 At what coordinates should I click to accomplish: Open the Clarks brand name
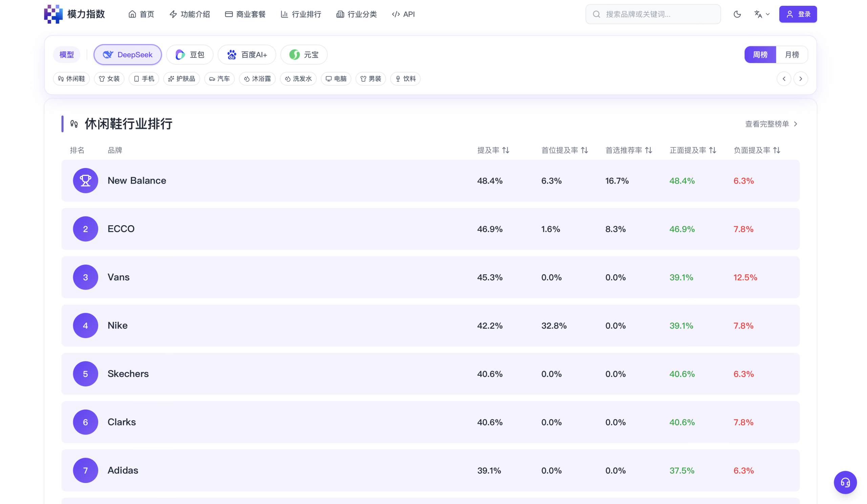122,422
